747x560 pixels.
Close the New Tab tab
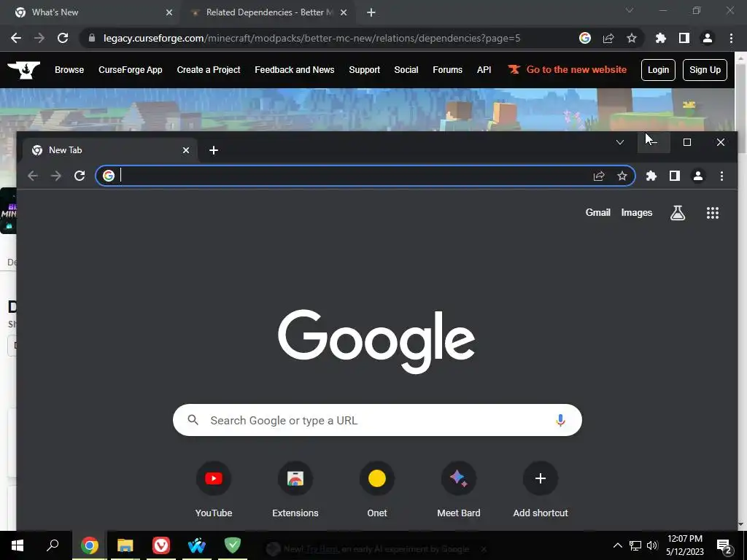(x=186, y=150)
